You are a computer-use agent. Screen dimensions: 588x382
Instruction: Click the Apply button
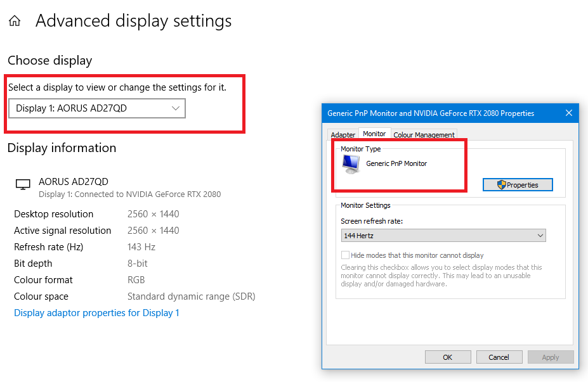[x=551, y=357]
